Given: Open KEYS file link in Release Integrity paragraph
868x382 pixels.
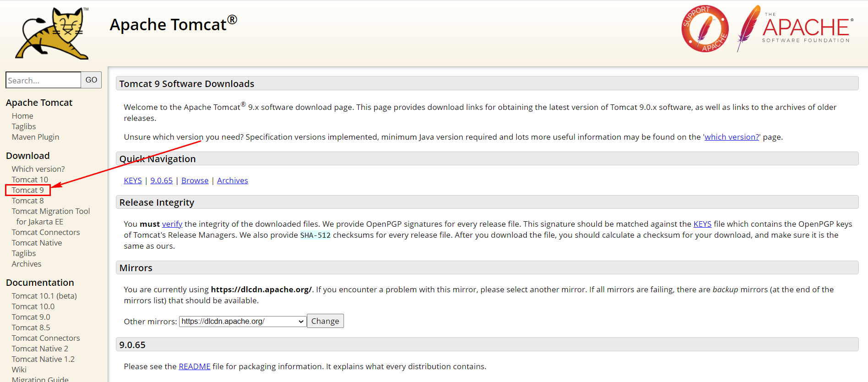Looking at the screenshot, I should [702, 224].
